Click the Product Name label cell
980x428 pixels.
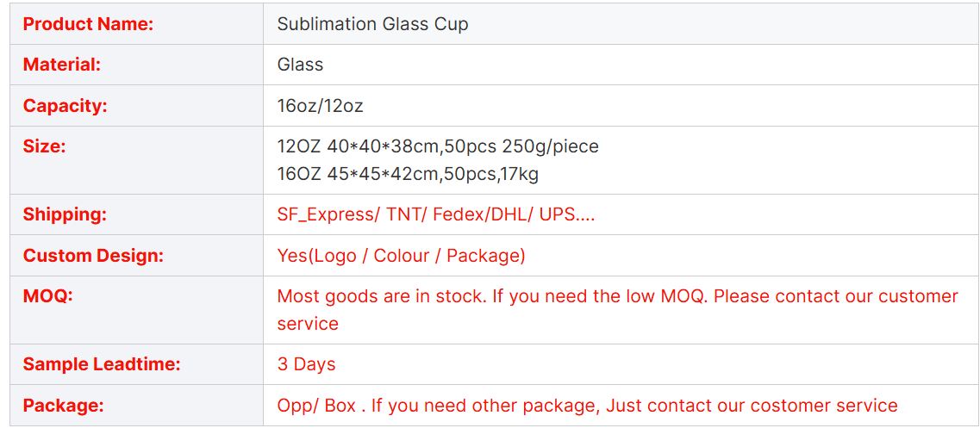136,24
